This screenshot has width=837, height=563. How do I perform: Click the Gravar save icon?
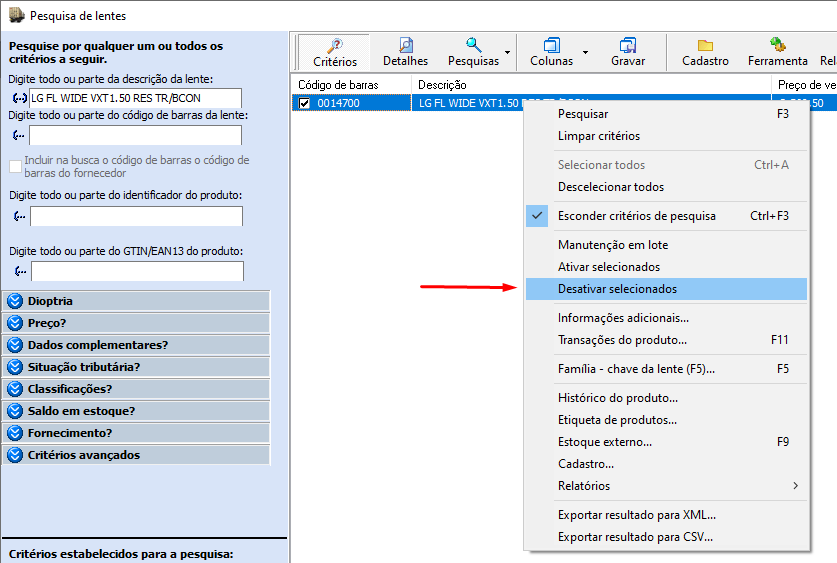click(628, 45)
